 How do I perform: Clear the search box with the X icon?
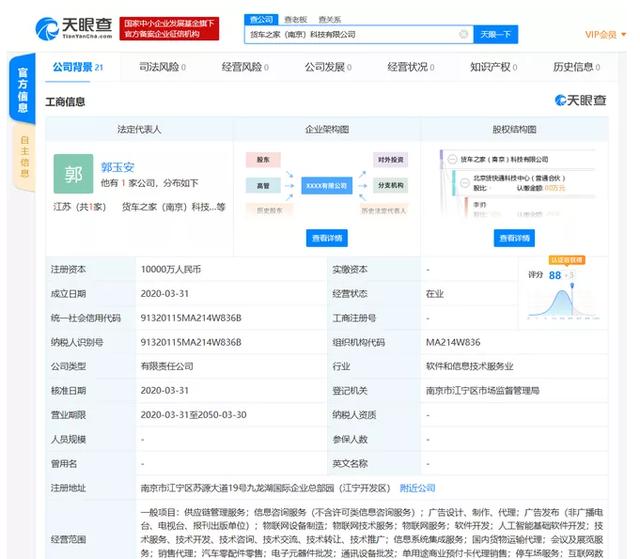click(x=463, y=34)
